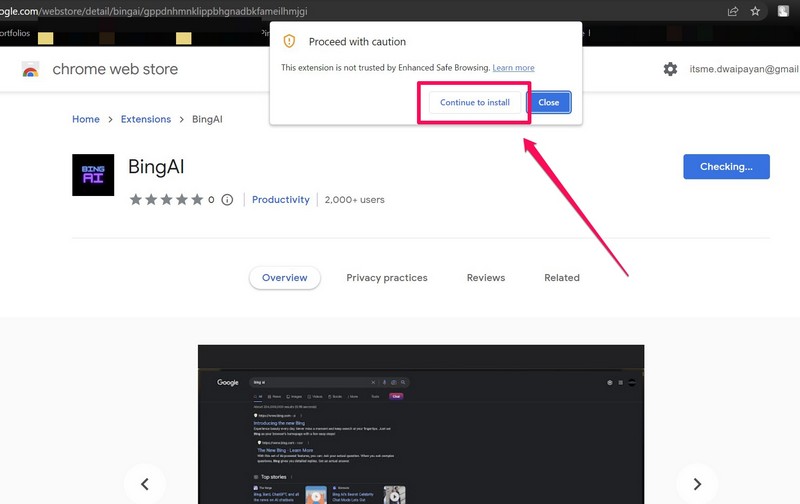The height and width of the screenshot is (504, 800).
Task: Close the Proceed with caution dialog
Action: click(548, 103)
